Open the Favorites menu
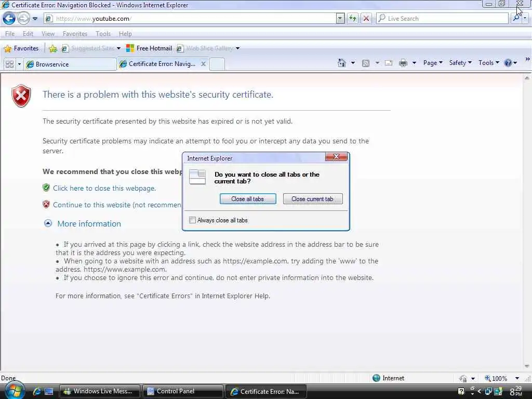 coord(75,34)
